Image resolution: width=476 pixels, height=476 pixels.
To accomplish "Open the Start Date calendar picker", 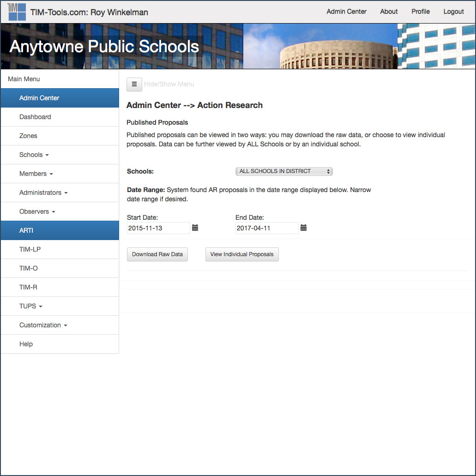I will click(195, 228).
